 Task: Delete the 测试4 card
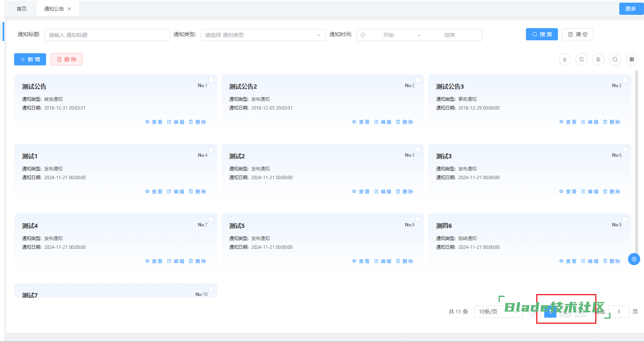(x=197, y=261)
